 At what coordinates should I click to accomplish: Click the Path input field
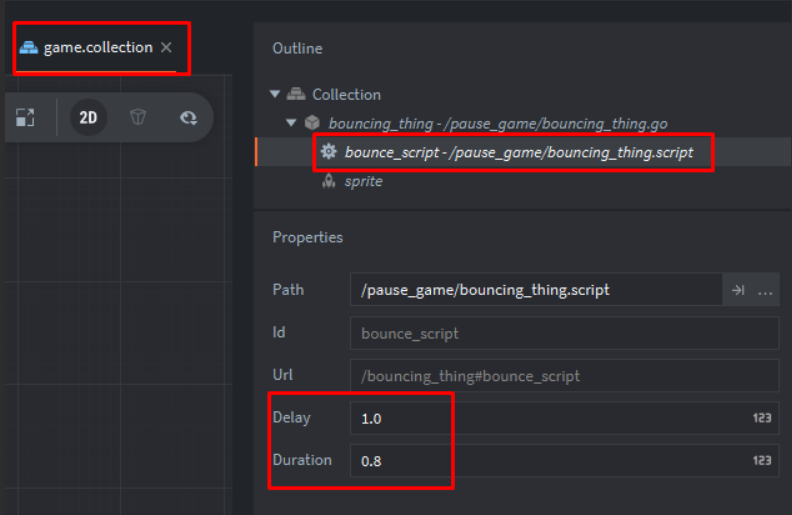click(536, 290)
